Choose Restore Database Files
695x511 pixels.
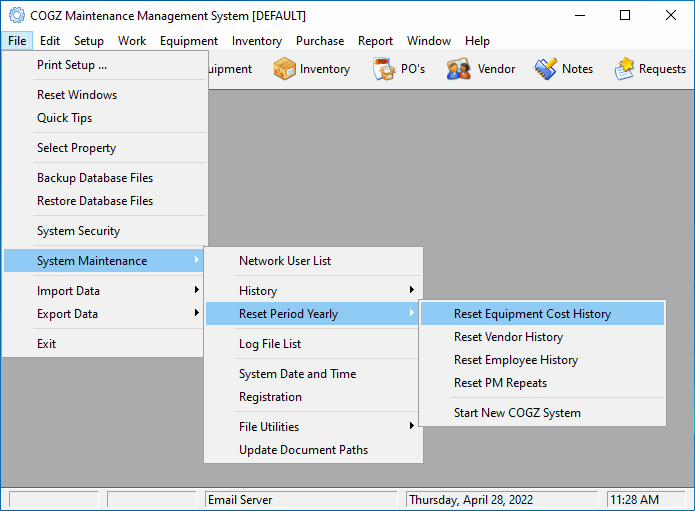[x=105, y=201]
